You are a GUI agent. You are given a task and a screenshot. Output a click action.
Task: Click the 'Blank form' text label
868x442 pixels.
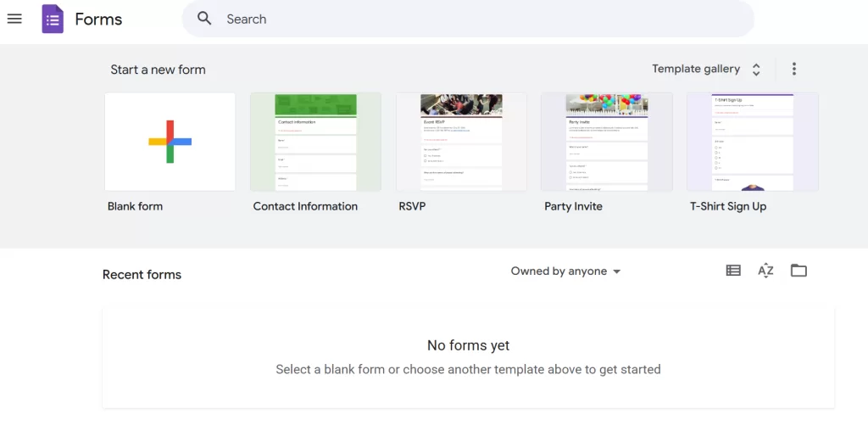click(x=135, y=206)
